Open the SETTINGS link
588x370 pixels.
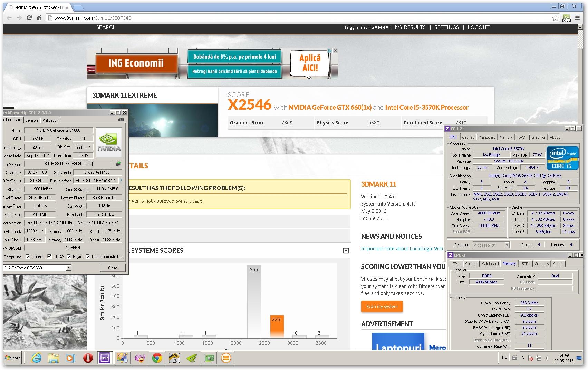point(446,27)
